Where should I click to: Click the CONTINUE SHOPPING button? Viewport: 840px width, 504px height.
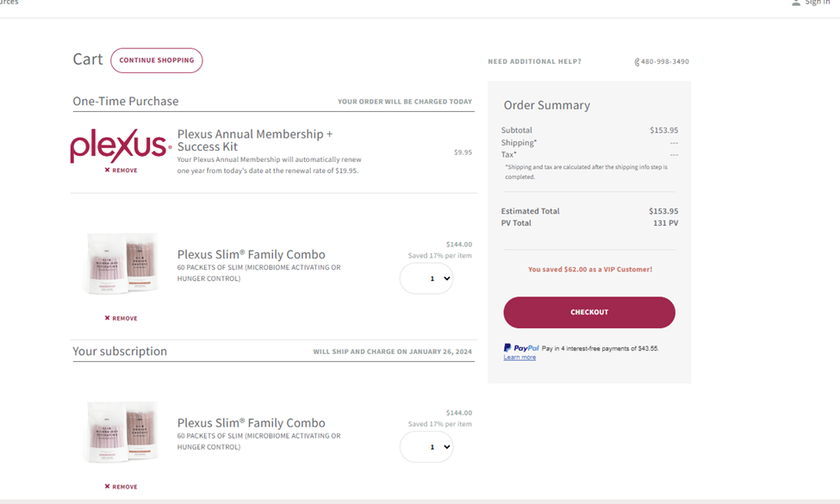156,60
